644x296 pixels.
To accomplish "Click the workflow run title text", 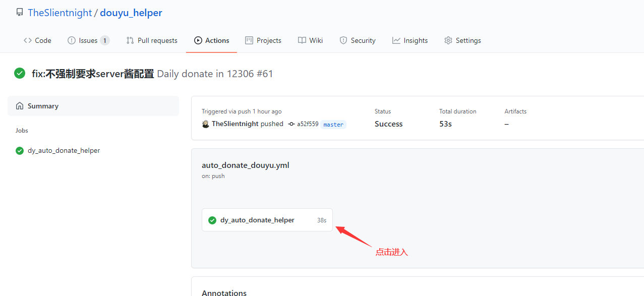I will pyautogui.click(x=93, y=74).
